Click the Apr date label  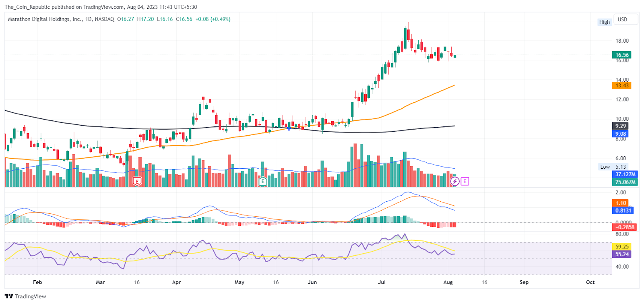click(x=176, y=282)
